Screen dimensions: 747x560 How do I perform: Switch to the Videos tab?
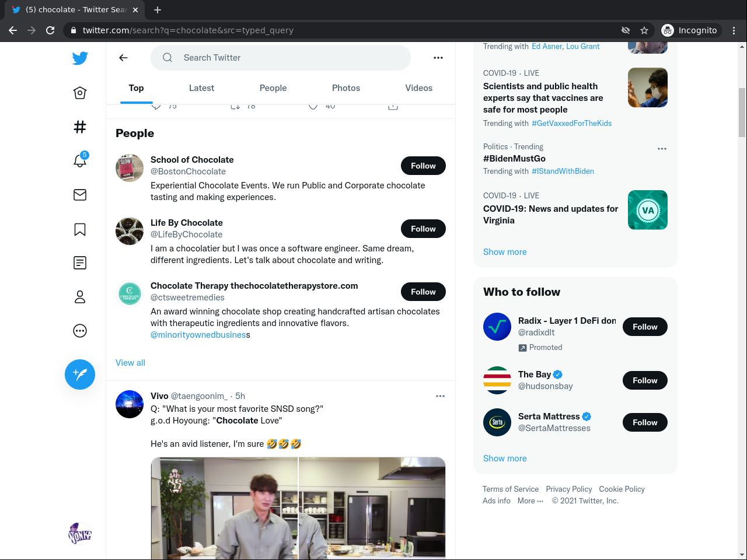tap(418, 88)
